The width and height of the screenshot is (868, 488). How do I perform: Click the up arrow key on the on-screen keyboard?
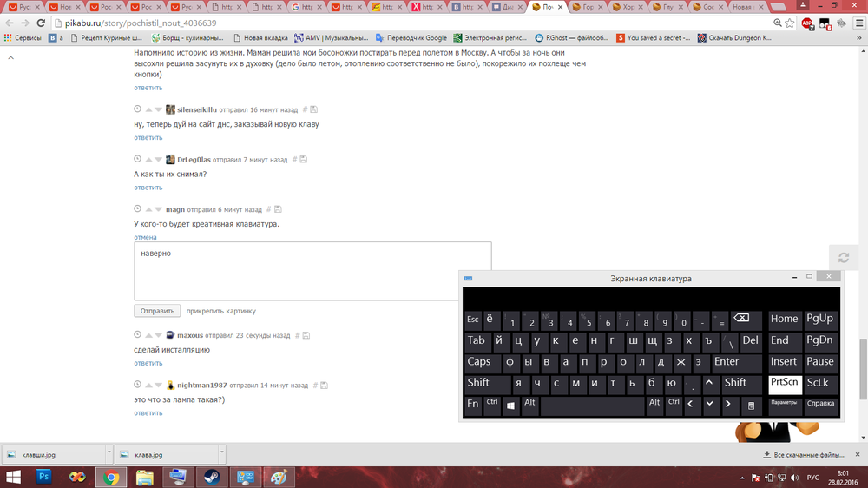click(709, 383)
